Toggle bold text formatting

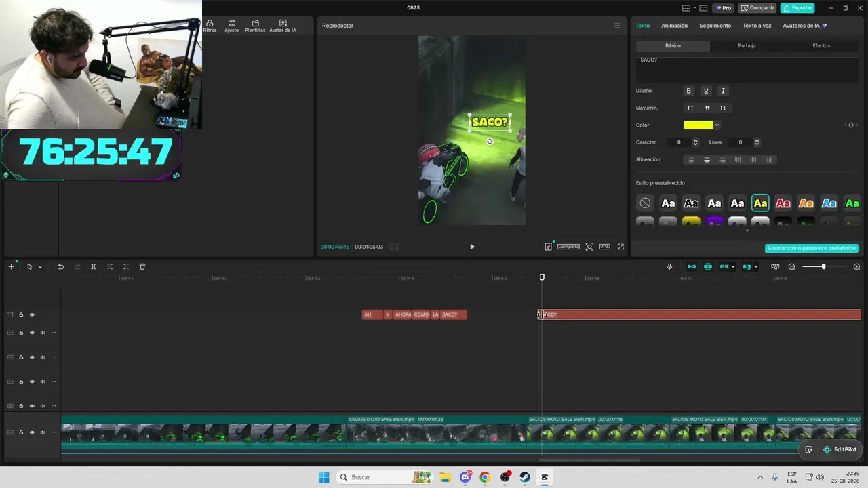point(688,91)
